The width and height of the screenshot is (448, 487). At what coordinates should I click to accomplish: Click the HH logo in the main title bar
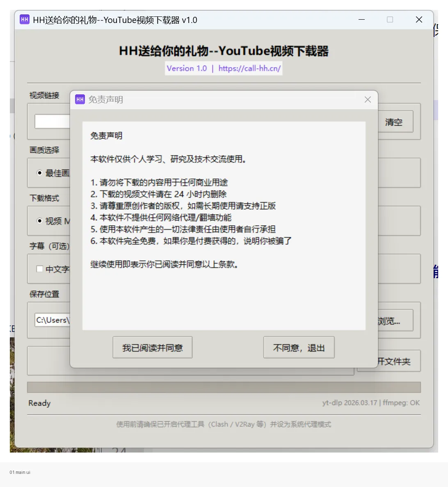coord(24,19)
